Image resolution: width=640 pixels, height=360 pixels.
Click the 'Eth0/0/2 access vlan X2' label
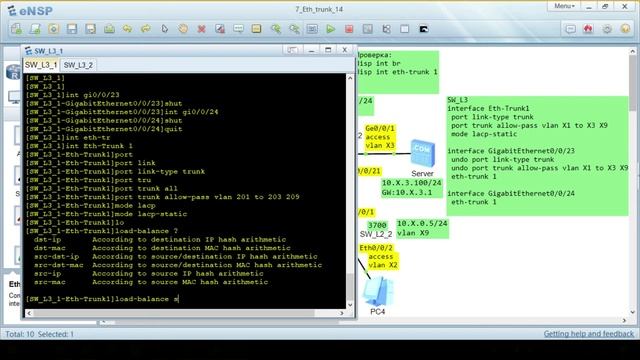pos(378,257)
